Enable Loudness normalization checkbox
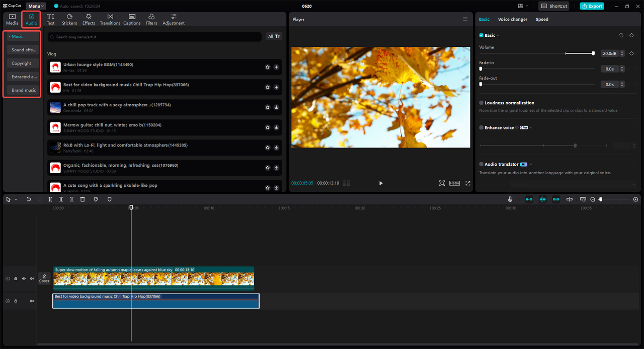 pos(481,103)
